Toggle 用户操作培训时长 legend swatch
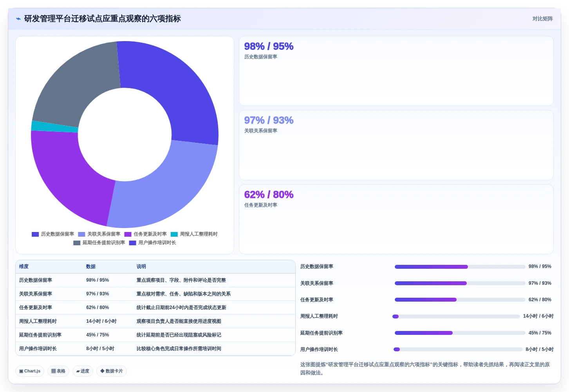 click(x=132, y=243)
